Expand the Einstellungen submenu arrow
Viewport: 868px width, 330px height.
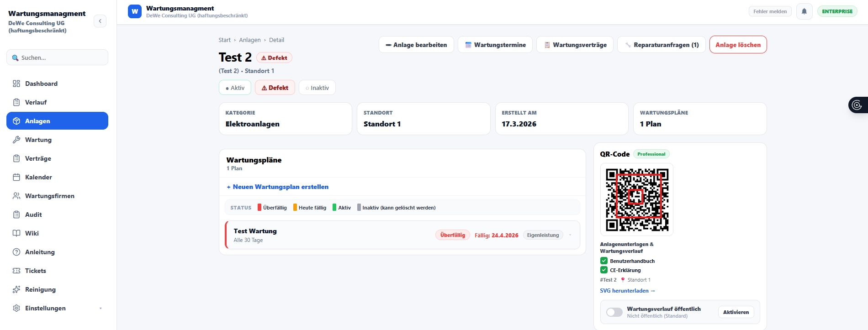pyautogui.click(x=101, y=309)
